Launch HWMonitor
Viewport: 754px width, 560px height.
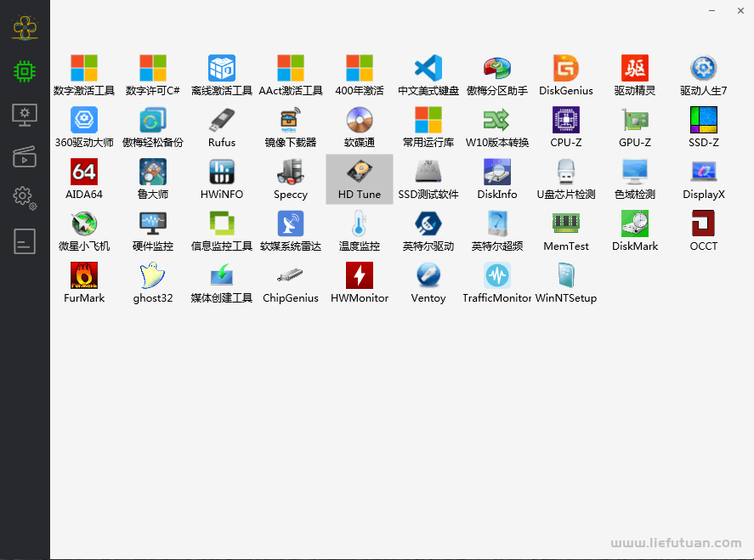pos(360,283)
